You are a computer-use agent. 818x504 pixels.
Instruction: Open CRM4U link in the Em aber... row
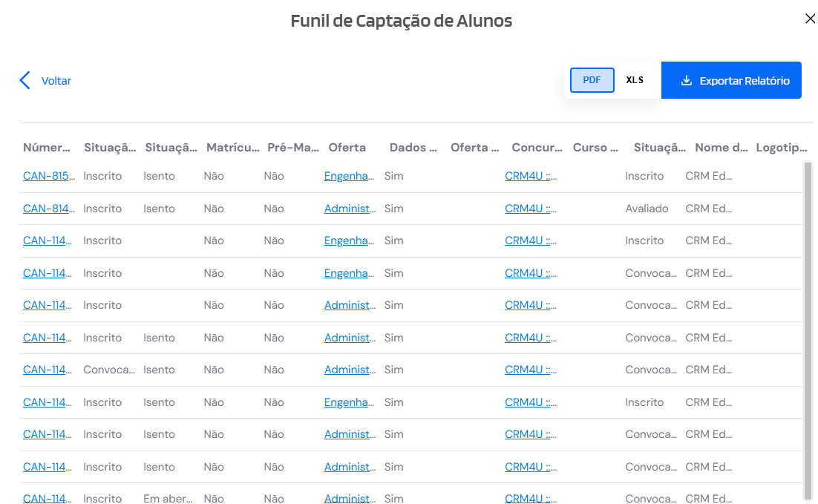531,498
